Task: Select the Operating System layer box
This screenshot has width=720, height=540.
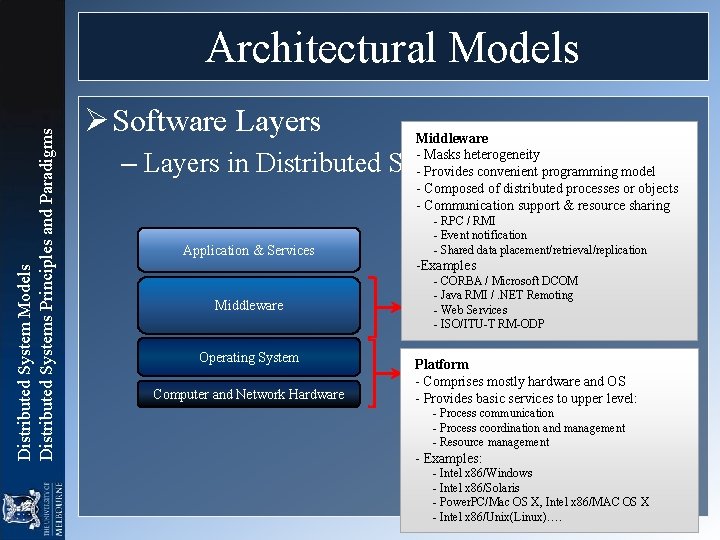Action: pos(249,357)
